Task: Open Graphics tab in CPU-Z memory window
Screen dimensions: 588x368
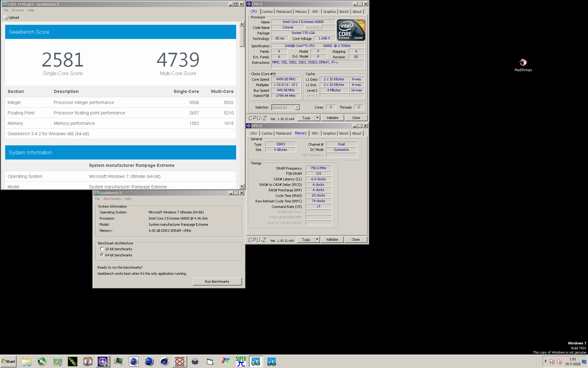Action: 329,133
